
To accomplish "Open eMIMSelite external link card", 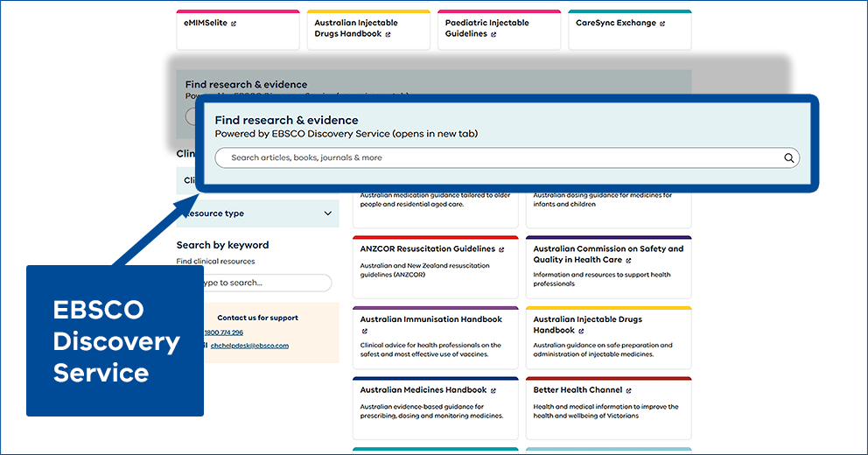I will coord(238,30).
